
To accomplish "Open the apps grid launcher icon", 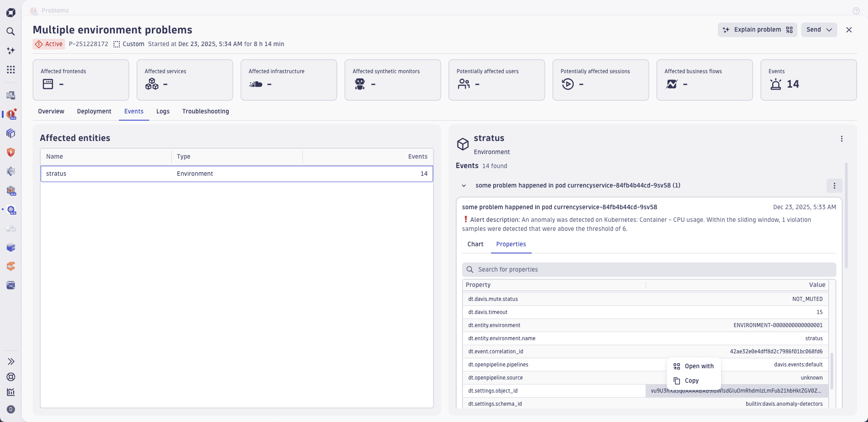I will (11, 70).
